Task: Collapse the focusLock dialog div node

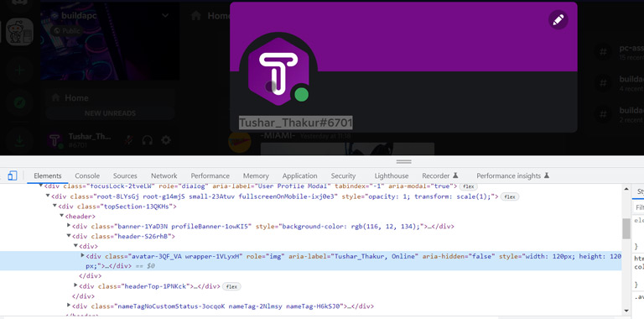Action: [x=41, y=186]
